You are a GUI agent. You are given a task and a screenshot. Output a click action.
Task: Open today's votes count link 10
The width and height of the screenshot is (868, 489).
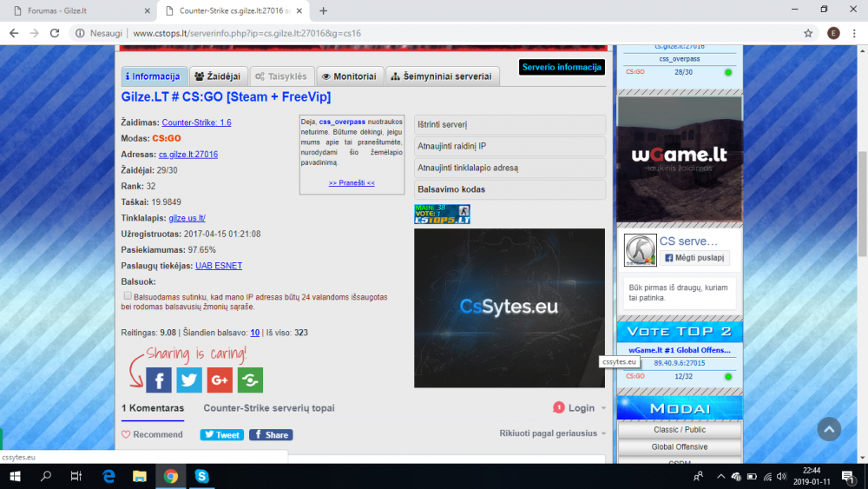click(254, 333)
